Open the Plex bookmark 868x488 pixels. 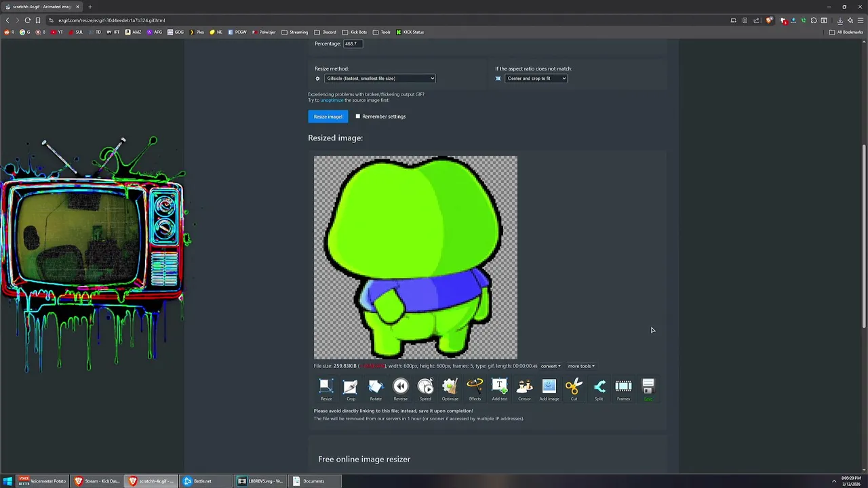tap(196, 32)
